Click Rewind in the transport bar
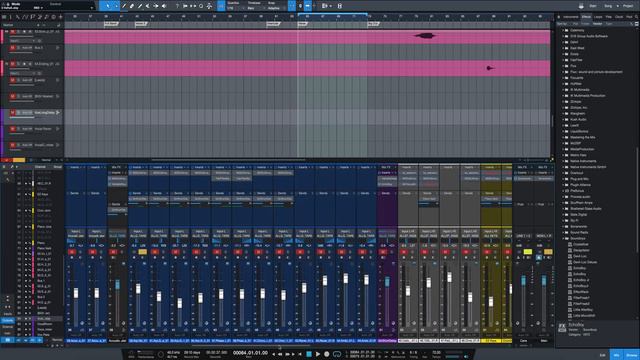 pos(280,354)
